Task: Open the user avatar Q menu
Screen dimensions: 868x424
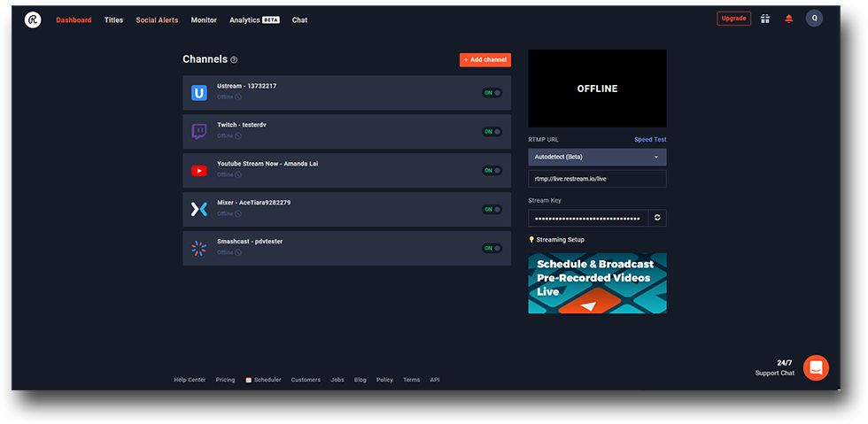Action: 814,19
